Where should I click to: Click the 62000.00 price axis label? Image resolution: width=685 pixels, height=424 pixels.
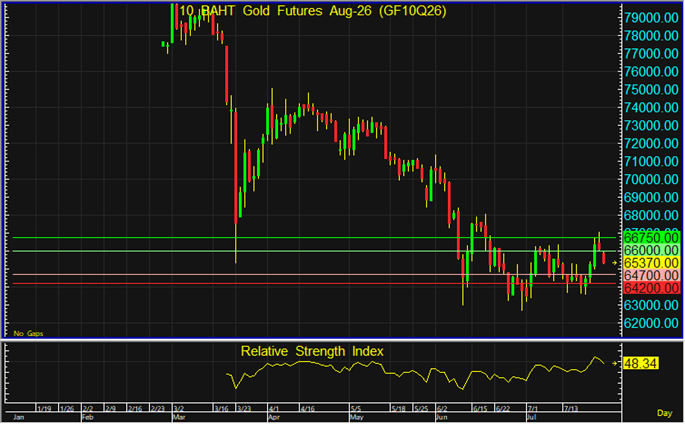651,323
